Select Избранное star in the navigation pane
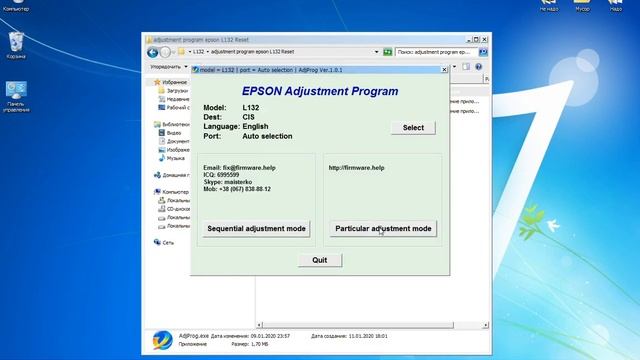The height and width of the screenshot is (360, 640). tap(170, 82)
